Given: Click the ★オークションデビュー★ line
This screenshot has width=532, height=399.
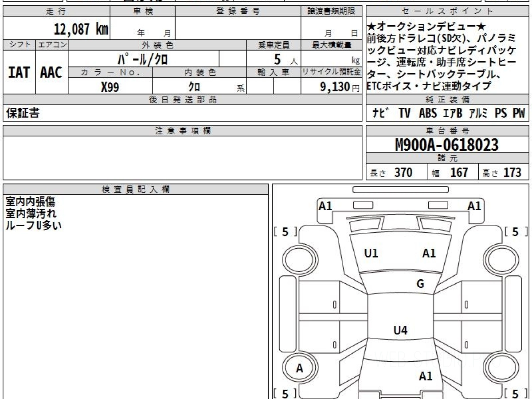Looking at the screenshot, I should pyautogui.click(x=426, y=26).
